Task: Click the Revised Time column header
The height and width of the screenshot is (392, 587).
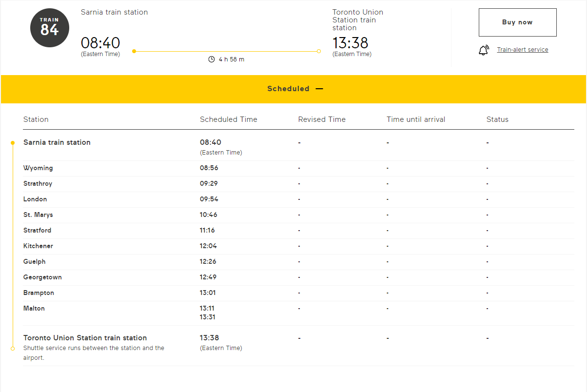Action: [x=322, y=119]
